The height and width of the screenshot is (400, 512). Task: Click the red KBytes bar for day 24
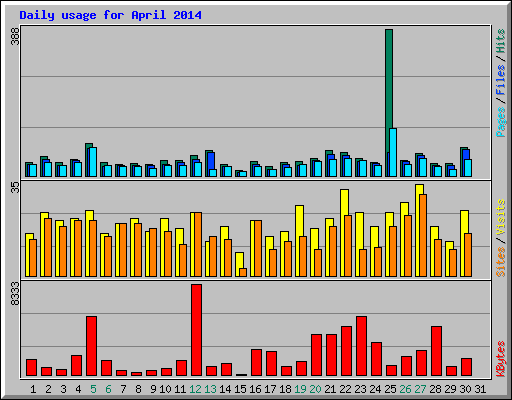(x=376, y=359)
